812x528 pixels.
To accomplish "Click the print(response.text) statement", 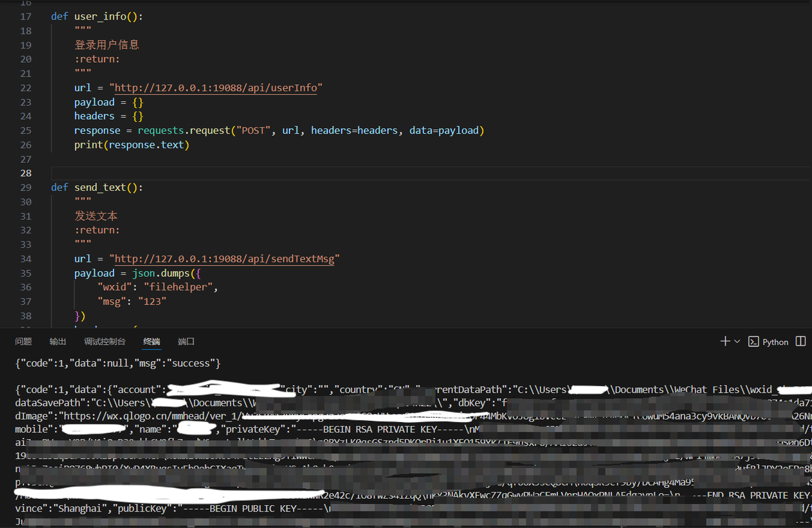I will point(131,145).
